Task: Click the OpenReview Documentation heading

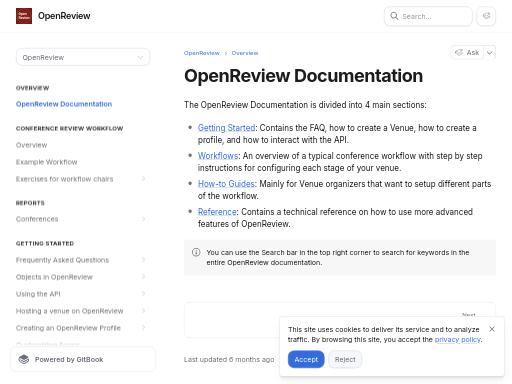Action: tap(303, 76)
